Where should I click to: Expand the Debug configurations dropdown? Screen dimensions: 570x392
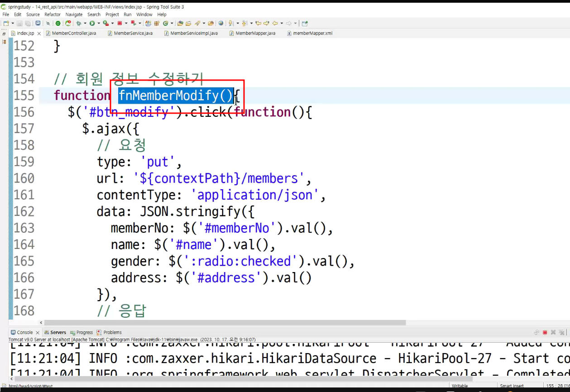(85, 23)
